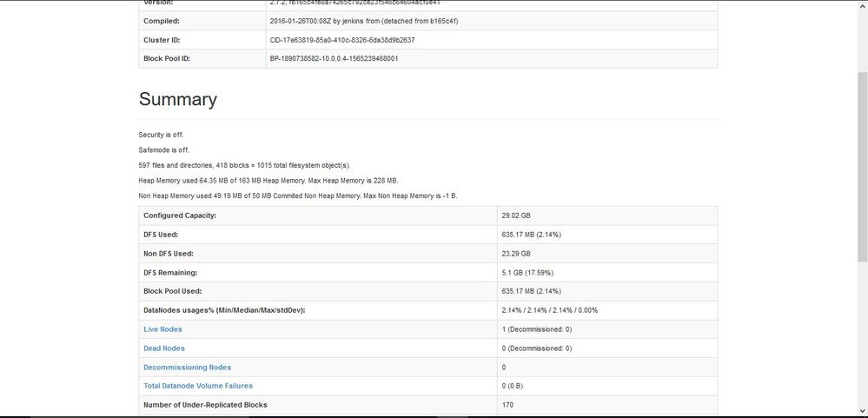Open the Decommissioning Nodes link
Image resolution: width=868 pixels, height=418 pixels.
[x=187, y=367]
